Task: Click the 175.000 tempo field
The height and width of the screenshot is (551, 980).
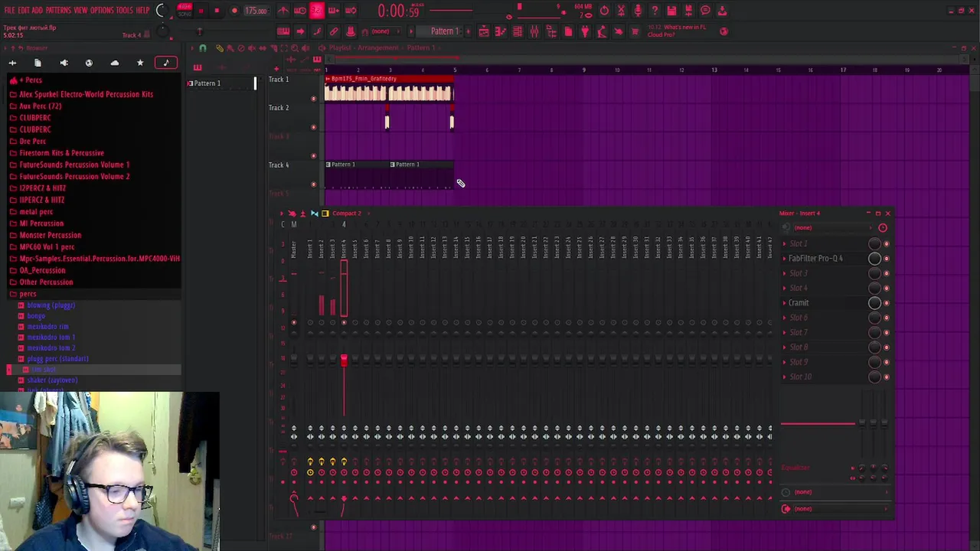Action: [256, 11]
